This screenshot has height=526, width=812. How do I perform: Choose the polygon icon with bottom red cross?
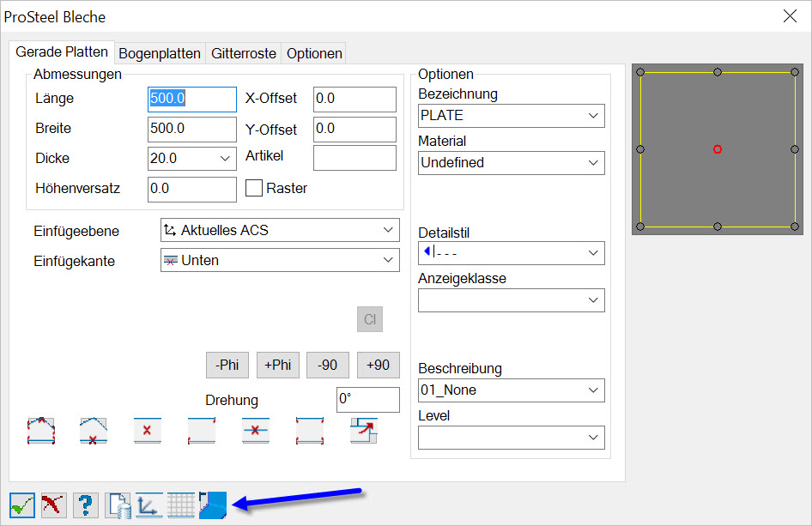[x=94, y=431]
